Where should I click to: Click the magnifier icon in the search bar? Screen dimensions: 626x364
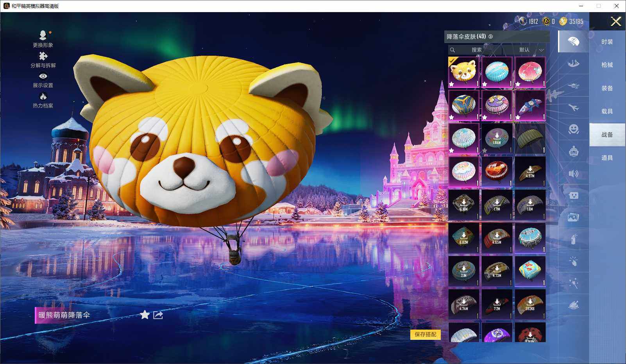pyautogui.click(x=453, y=50)
